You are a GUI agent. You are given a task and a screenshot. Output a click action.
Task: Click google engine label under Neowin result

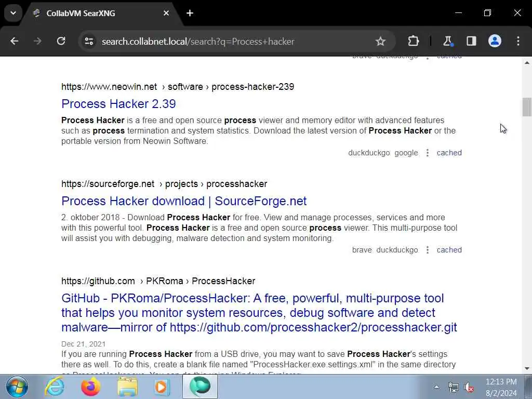point(406,153)
